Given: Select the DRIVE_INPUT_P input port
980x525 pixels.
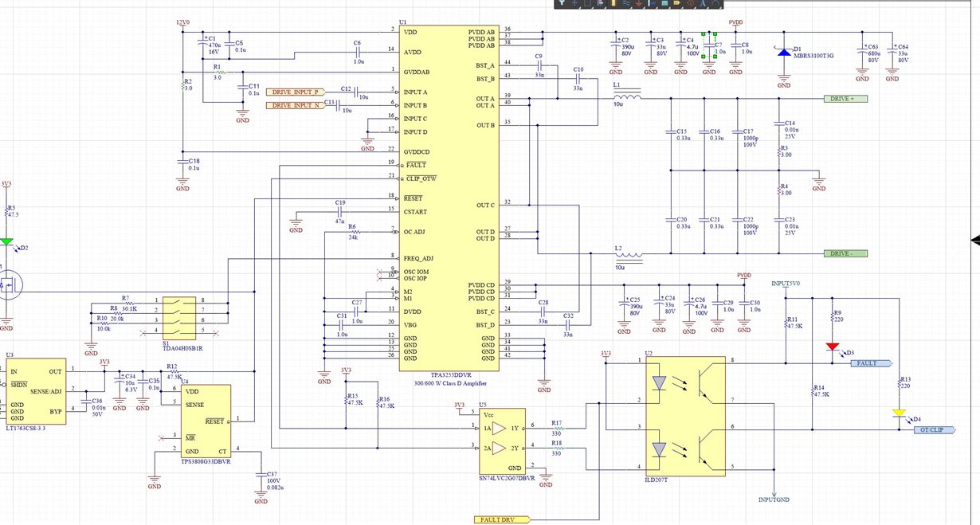Looking at the screenshot, I should click(296, 92).
